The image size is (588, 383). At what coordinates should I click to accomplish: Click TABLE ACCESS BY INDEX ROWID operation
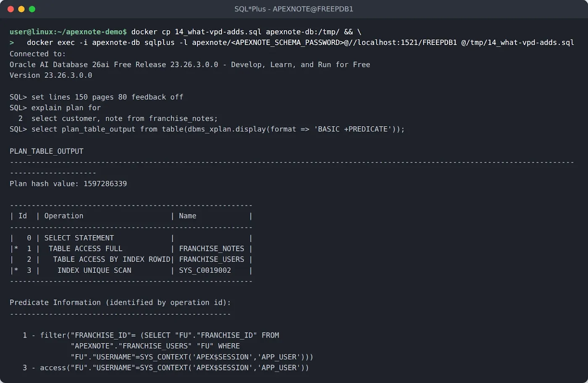click(x=112, y=259)
